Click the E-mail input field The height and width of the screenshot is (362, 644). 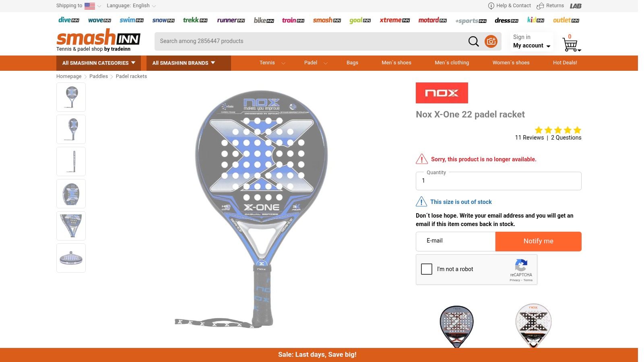click(456, 241)
